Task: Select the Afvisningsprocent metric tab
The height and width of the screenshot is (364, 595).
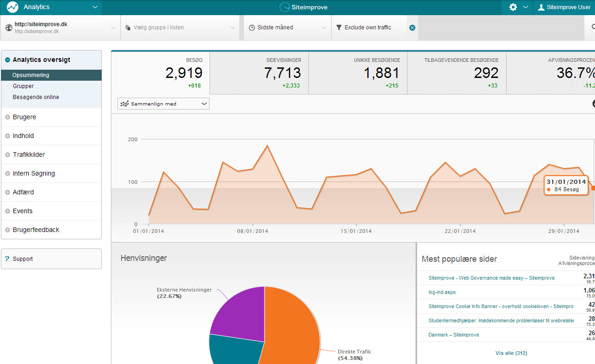Action: point(551,73)
